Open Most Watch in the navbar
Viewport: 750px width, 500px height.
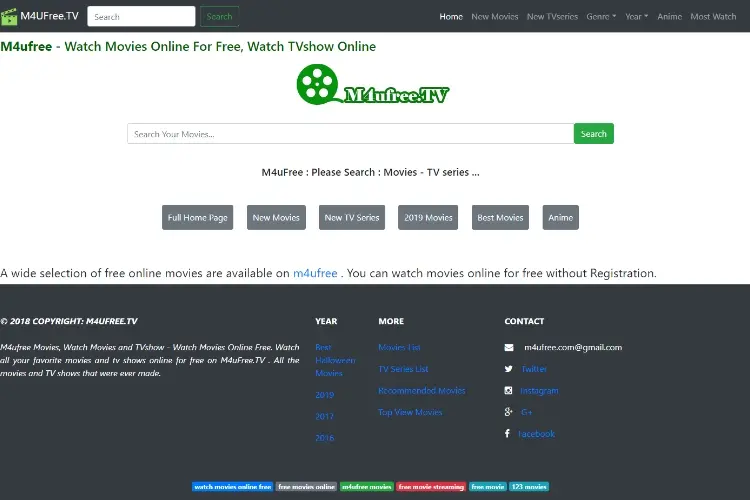pos(713,16)
